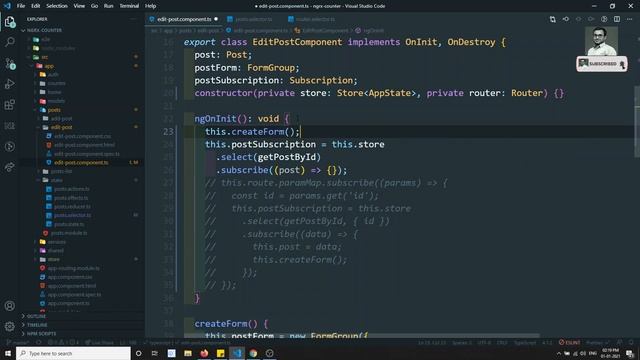
Task: Open the Manage gear icon
Action: pyautogui.click(x=10, y=326)
